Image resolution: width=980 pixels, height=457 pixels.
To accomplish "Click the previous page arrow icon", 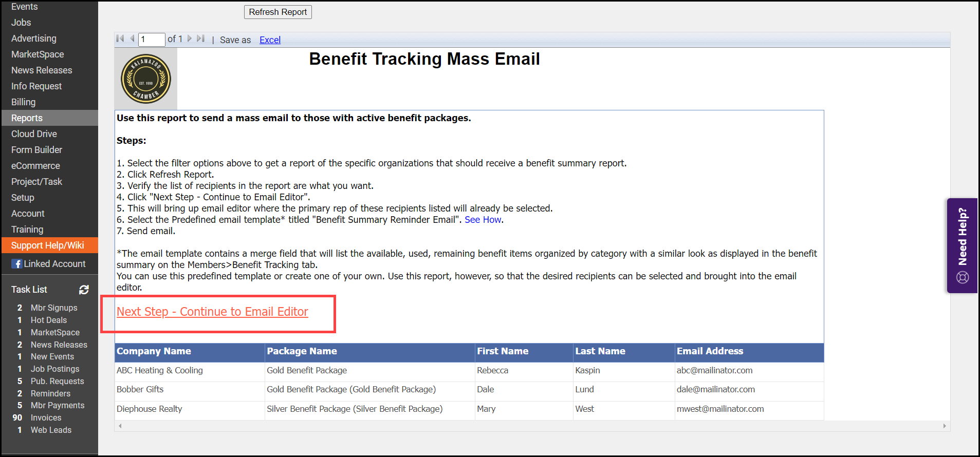I will click(132, 39).
